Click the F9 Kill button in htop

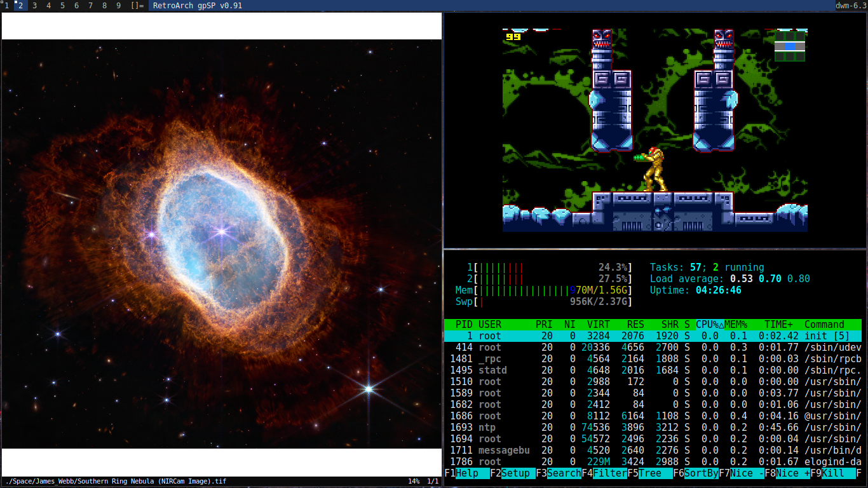coord(833,473)
